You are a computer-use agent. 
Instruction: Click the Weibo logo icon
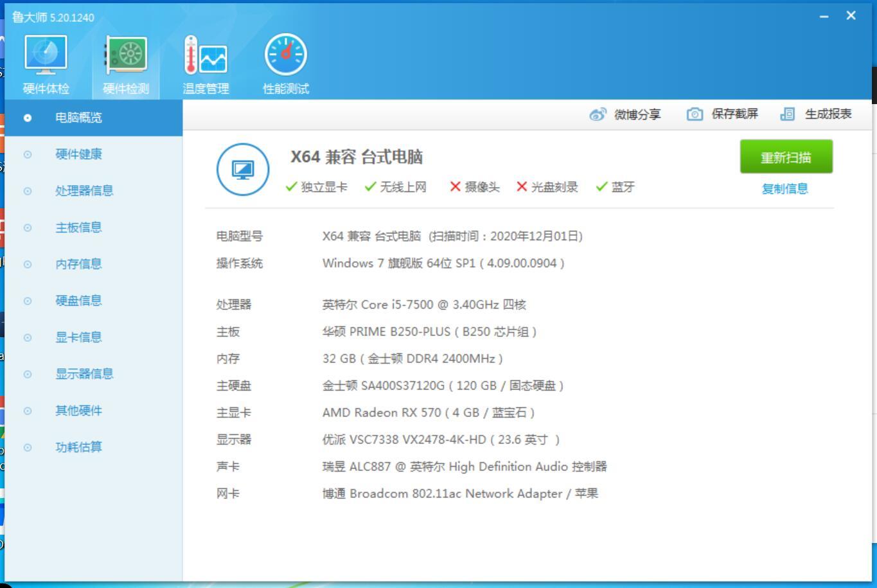[x=598, y=114]
